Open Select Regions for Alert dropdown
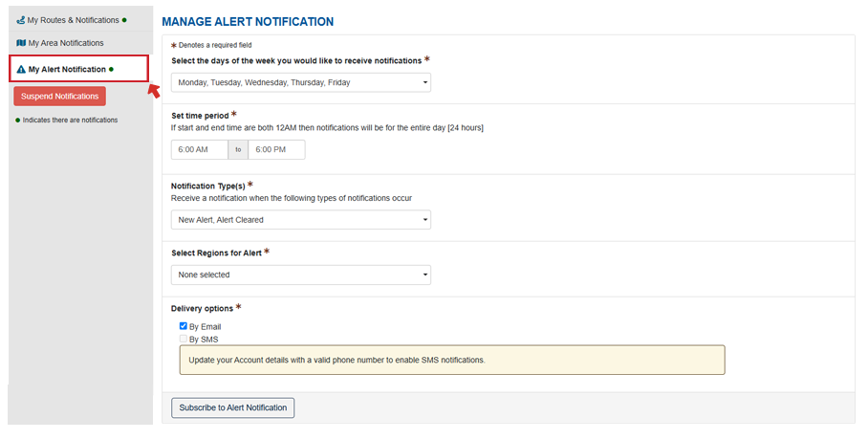Viewport: 868px width, 440px height. pyautogui.click(x=300, y=275)
